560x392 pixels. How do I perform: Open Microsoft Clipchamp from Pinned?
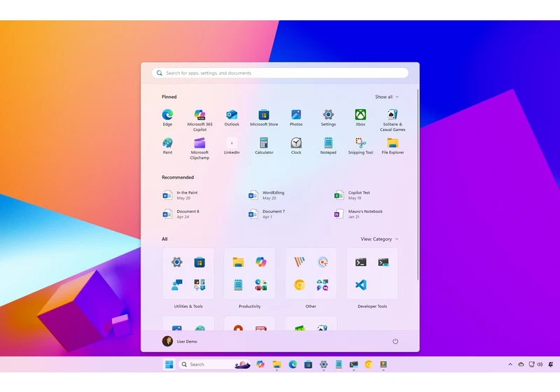pyautogui.click(x=199, y=148)
